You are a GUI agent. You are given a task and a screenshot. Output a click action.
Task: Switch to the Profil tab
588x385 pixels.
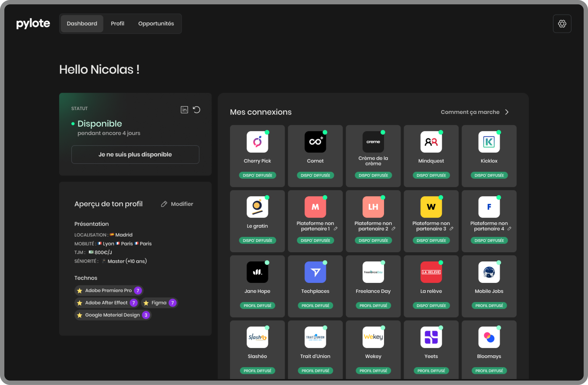[117, 24]
